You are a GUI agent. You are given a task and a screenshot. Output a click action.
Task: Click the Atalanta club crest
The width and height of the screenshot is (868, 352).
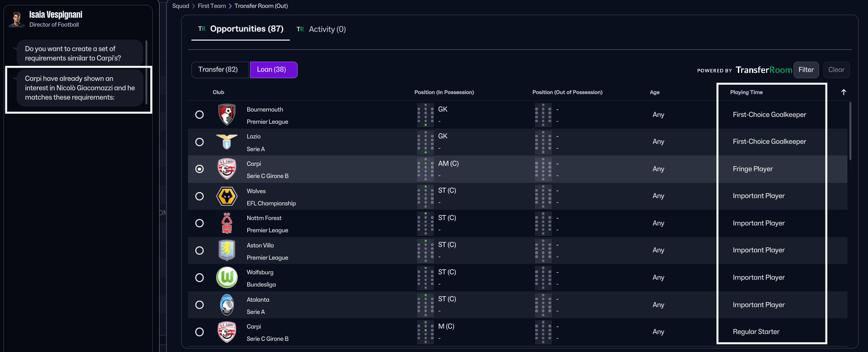point(227,305)
